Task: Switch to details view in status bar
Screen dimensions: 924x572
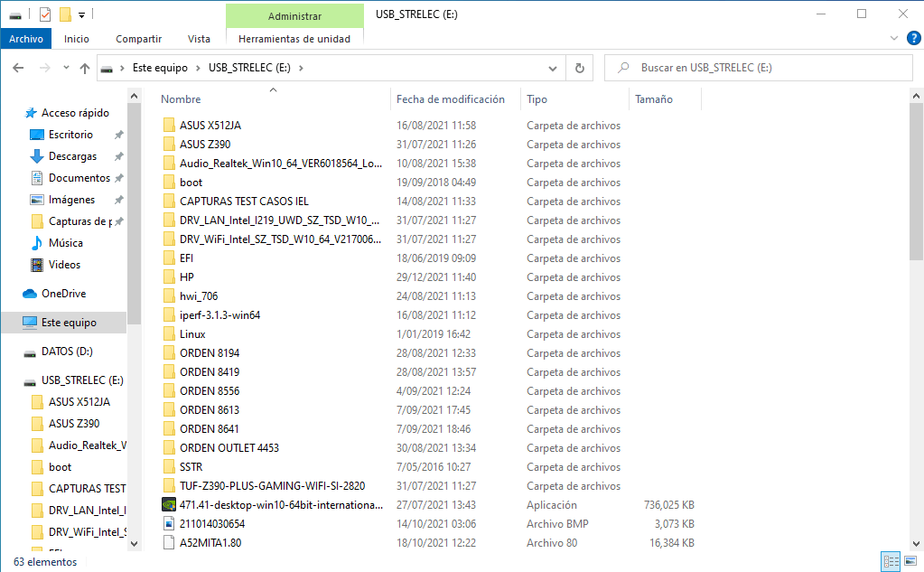Action: pos(890,561)
